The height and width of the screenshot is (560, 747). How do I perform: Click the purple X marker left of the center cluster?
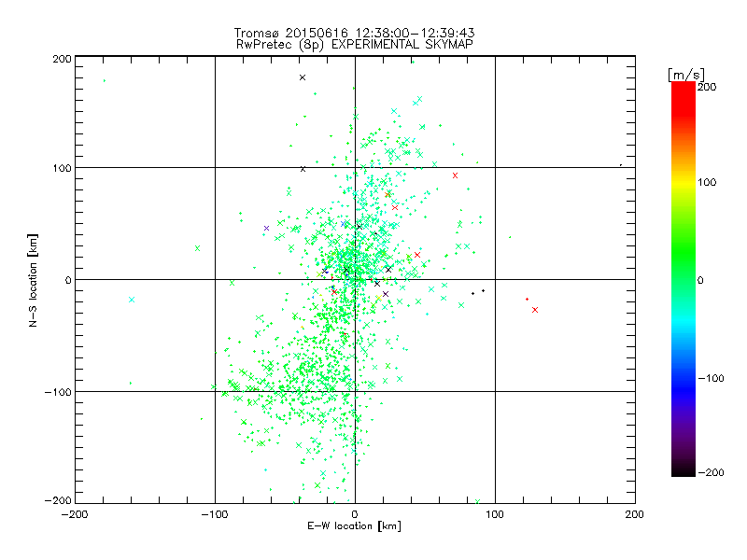tap(266, 229)
